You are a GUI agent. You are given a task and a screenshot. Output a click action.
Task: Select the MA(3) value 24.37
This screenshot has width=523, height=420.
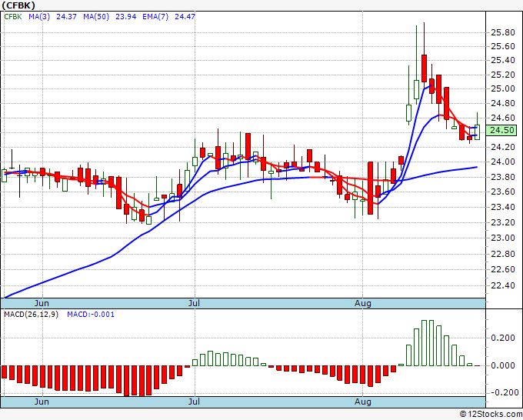(x=66, y=17)
